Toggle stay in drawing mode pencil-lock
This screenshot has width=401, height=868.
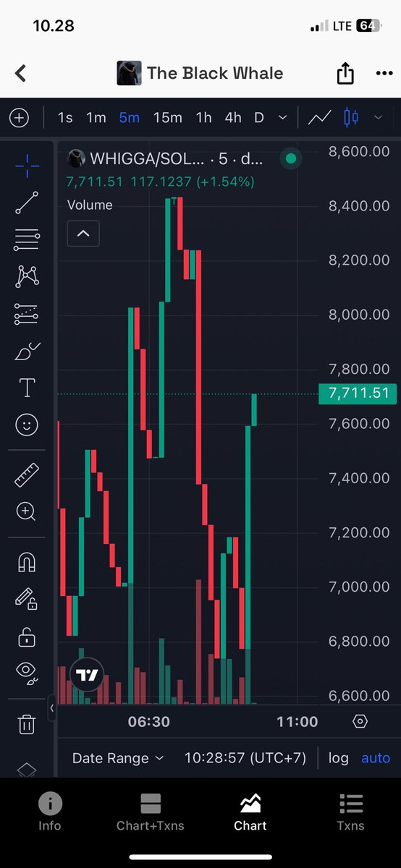tap(27, 599)
